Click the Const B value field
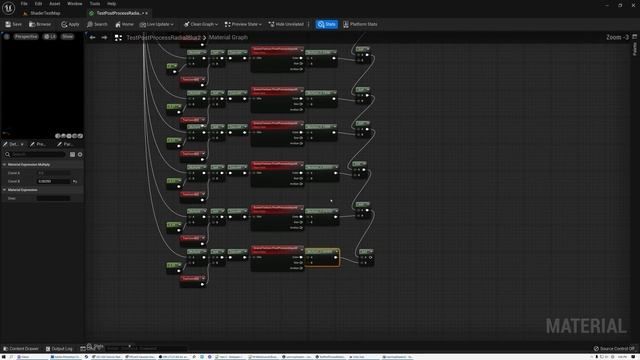The image size is (640, 360). pos(53,181)
